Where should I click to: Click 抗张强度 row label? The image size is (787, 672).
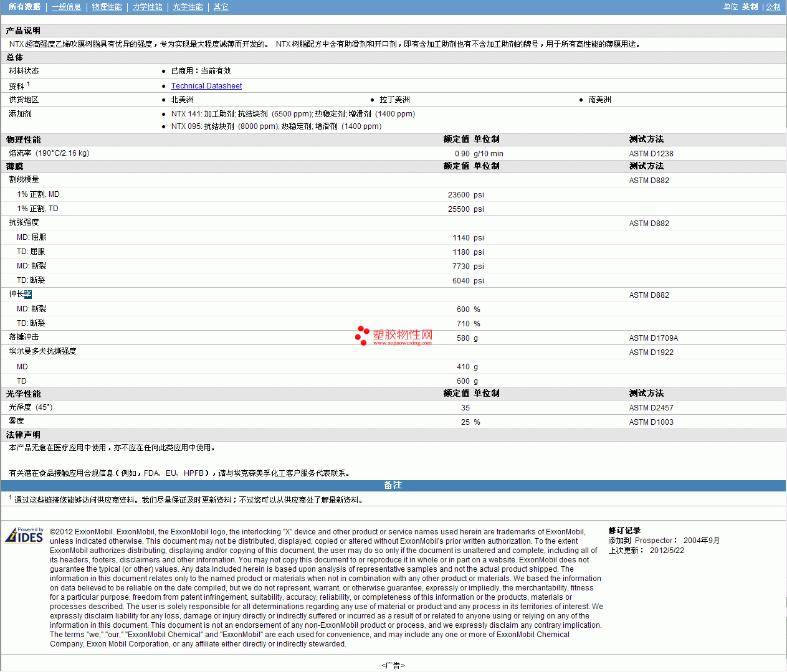click(x=24, y=222)
